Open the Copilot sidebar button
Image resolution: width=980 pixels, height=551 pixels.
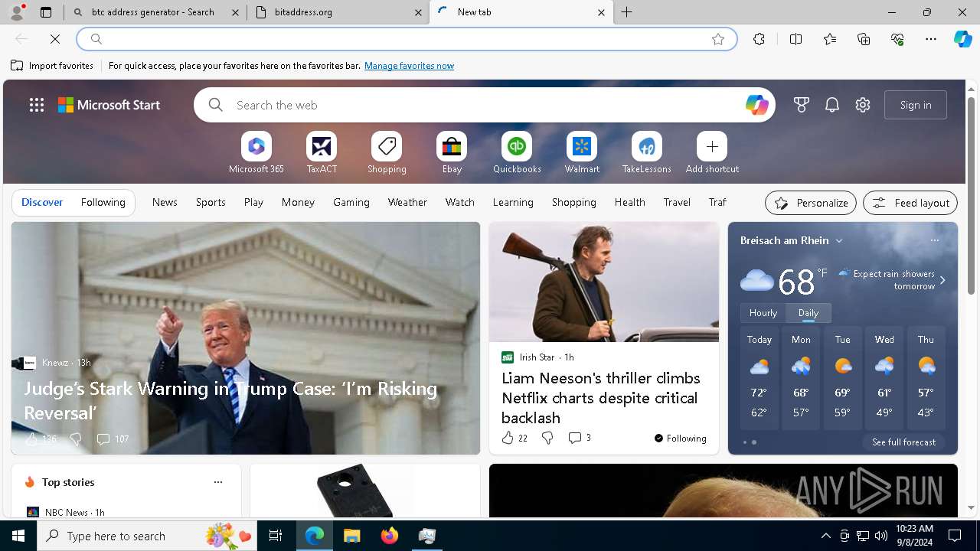click(x=962, y=39)
